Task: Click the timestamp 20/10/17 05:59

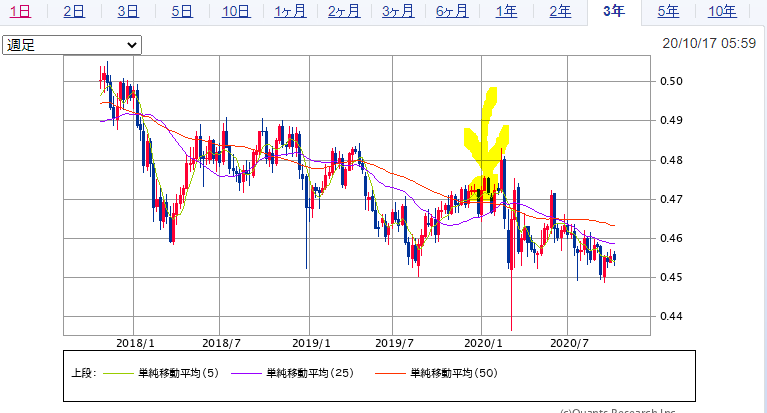Action: (709, 44)
